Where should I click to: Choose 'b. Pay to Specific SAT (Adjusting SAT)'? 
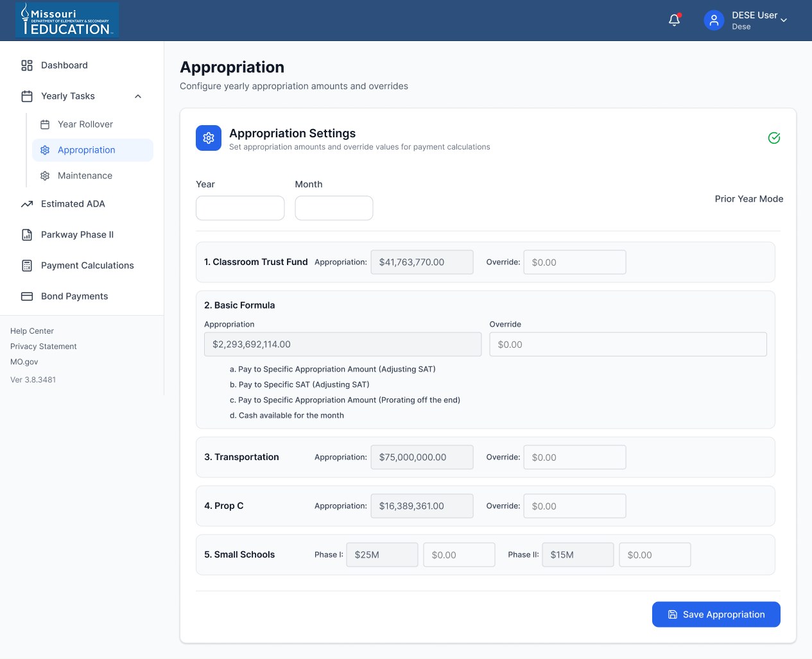[300, 385]
